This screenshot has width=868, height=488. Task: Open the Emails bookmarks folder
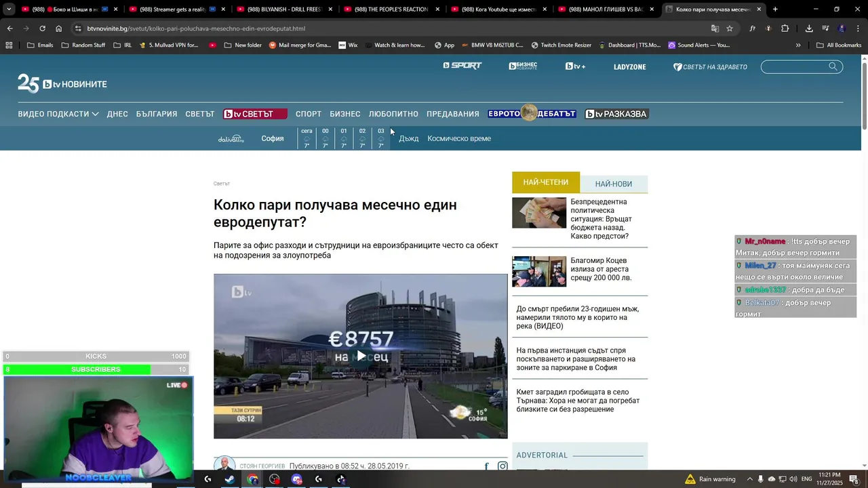[40, 45]
